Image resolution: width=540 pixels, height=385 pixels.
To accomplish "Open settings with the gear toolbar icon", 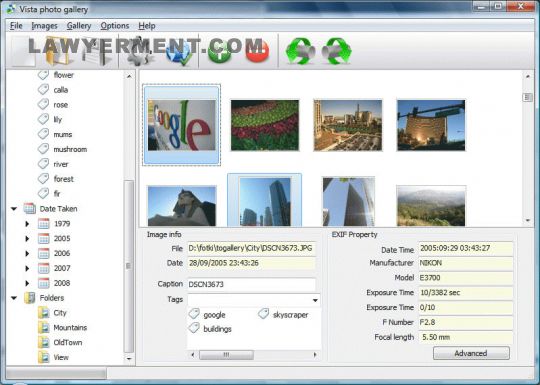I will tap(141, 51).
